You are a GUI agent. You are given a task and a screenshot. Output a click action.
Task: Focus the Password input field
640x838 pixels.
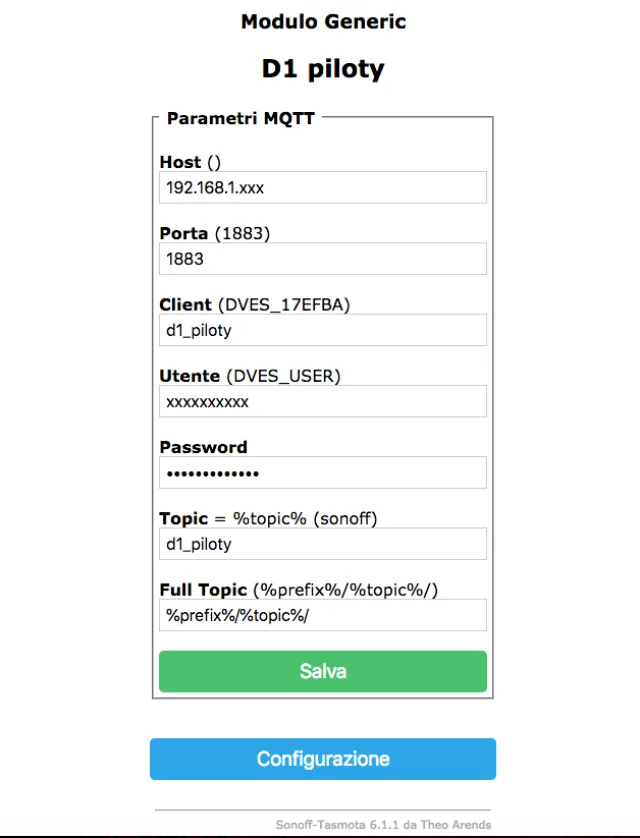pyautogui.click(x=322, y=473)
